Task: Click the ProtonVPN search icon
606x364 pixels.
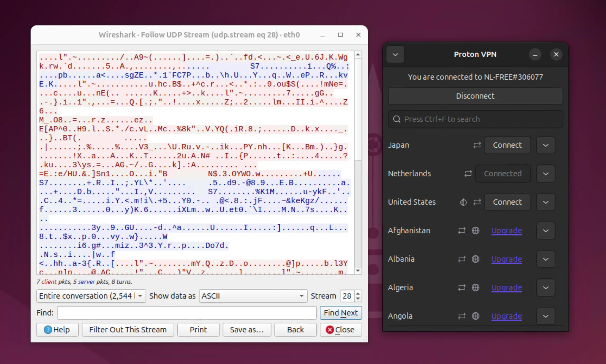Action: click(x=396, y=119)
